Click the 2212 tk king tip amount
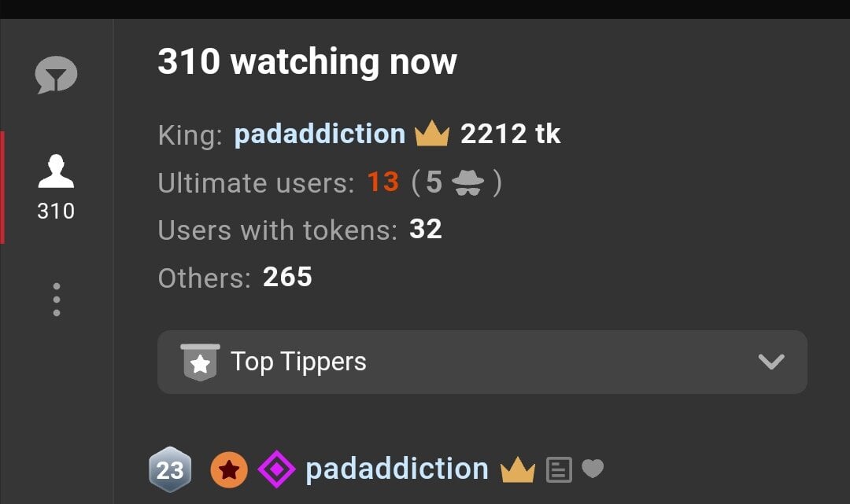This screenshot has width=850, height=504. [510, 134]
